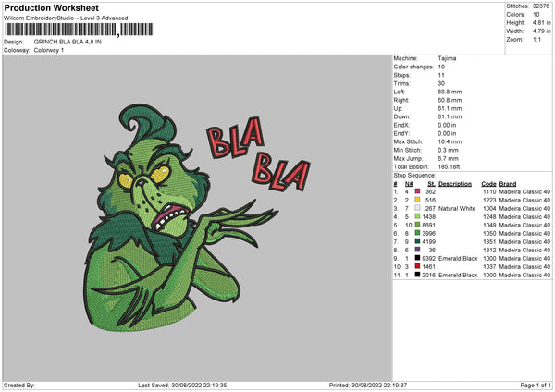Click the design barcode at the top
The width and height of the screenshot is (555, 392).
[79, 30]
